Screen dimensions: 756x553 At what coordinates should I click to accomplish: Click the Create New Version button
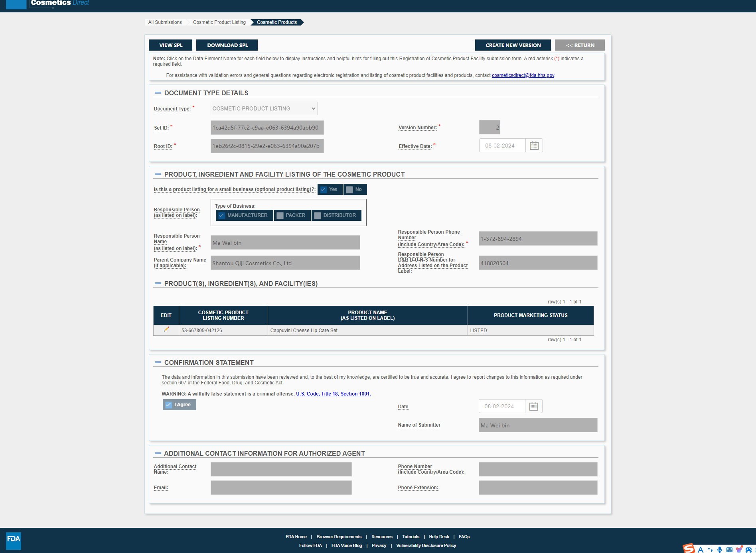[x=513, y=45]
